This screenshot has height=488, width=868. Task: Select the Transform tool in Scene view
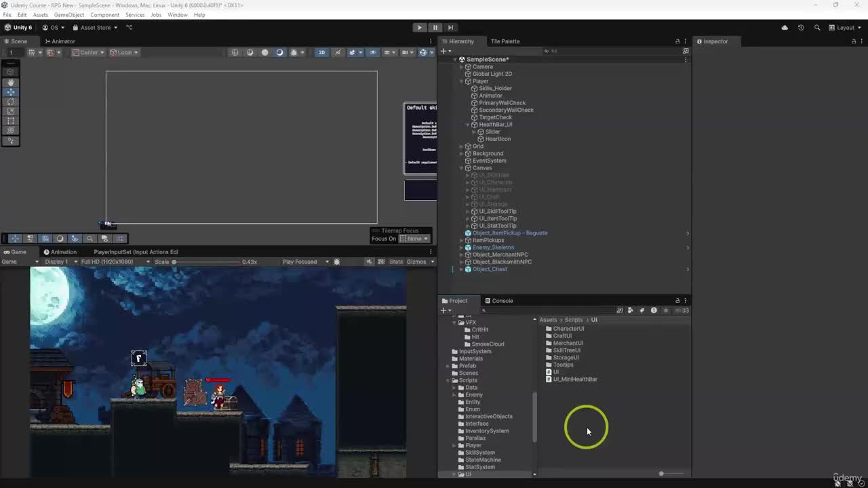click(x=11, y=130)
